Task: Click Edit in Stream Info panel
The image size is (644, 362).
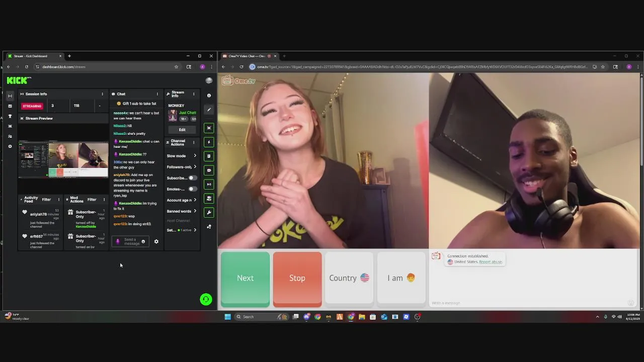Action: click(182, 130)
